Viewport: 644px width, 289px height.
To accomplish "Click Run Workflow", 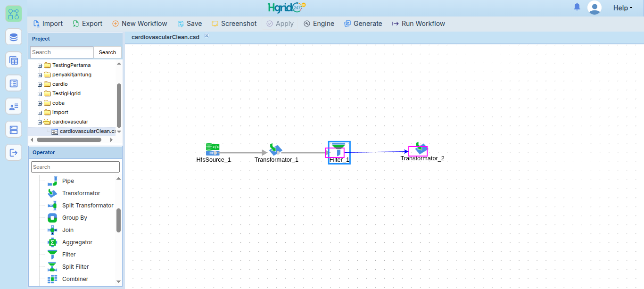I will pyautogui.click(x=419, y=24).
